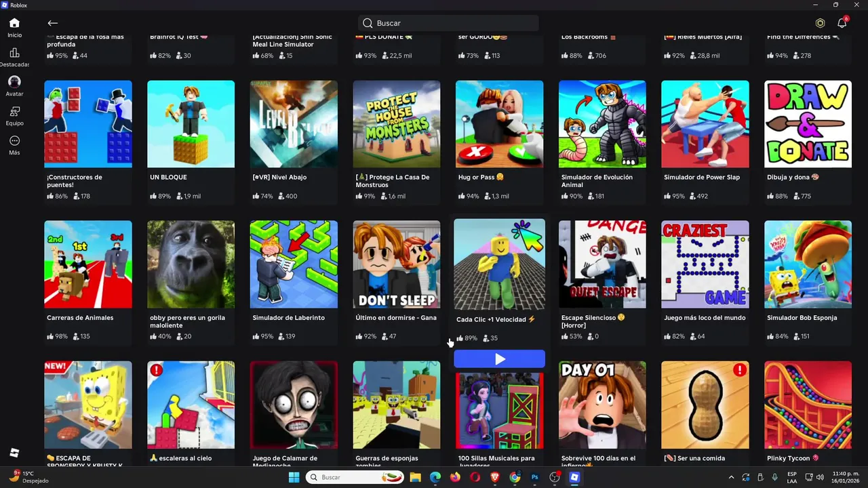Open the Windows Start button
This screenshot has height=488, width=868.
pyautogui.click(x=294, y=477)
